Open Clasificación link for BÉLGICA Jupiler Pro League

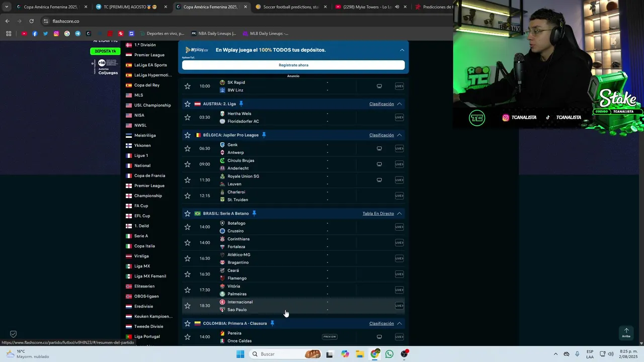click(x=381, y=135)
